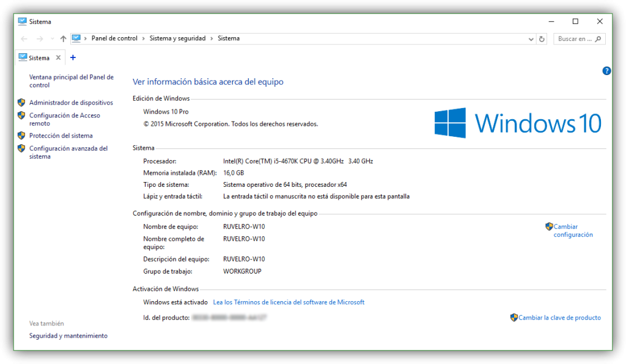
Task: Click Sistema in the address breadcrumb
Action: click(x=229, y=38)
